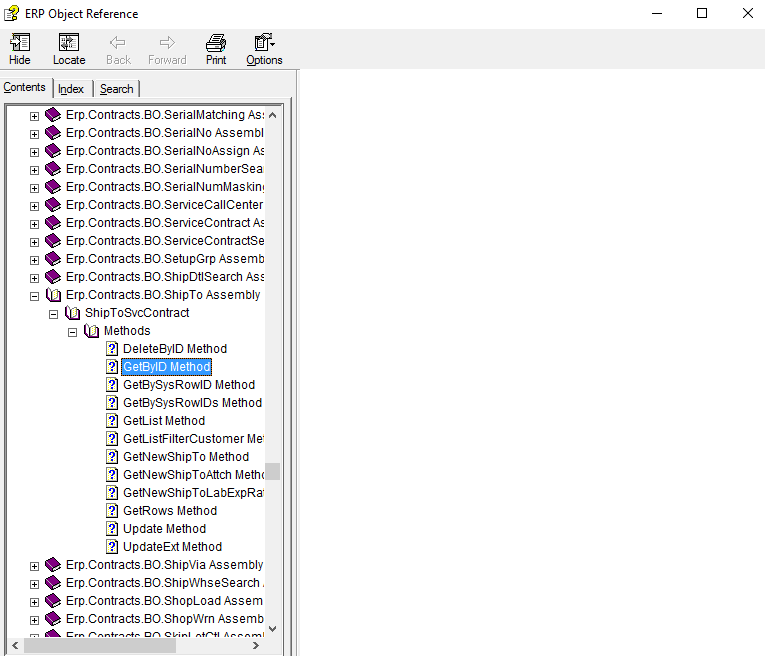Open the GetBySysRowIDs Method topic
The width and height of the screenshot is (765, 656).
[x=192, y=403]
